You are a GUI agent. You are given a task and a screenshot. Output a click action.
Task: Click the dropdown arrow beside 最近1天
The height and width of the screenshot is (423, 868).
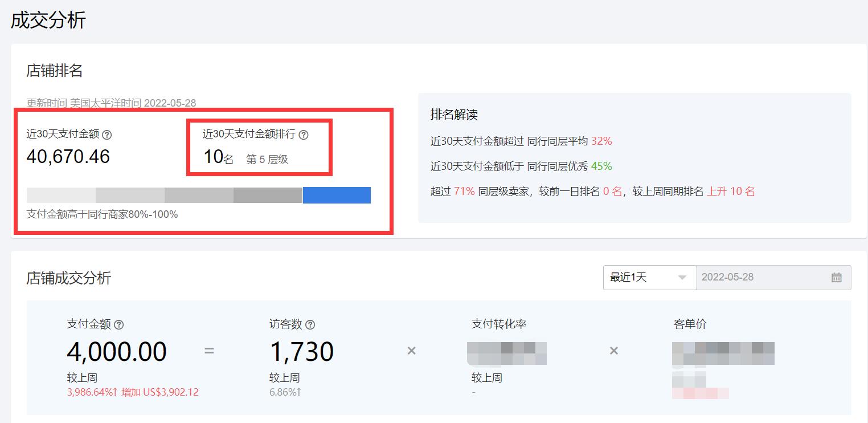683,278
